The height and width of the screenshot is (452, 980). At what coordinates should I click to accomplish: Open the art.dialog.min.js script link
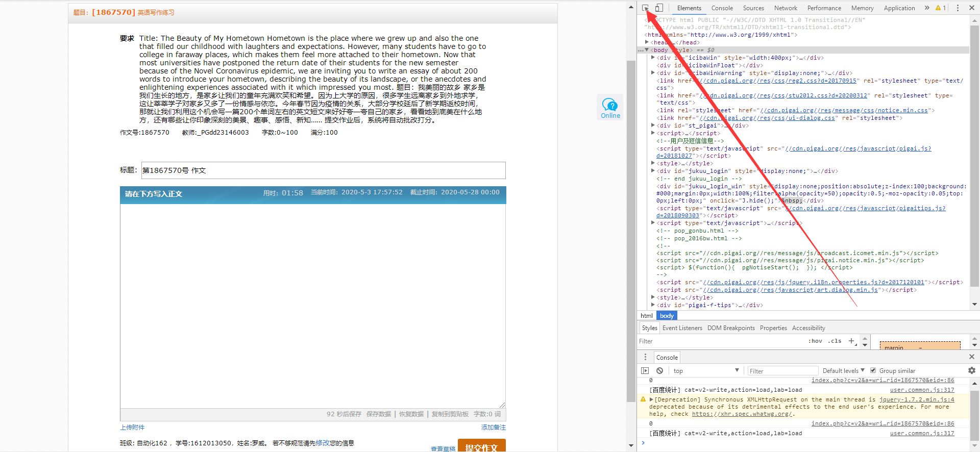click(791, 290)
